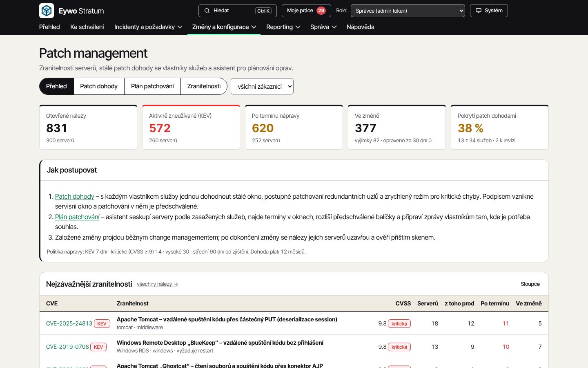Click the Eywo Stratum cube logo
The width and height of the screenshot is (588, 368).
click(x=47, y=11)
